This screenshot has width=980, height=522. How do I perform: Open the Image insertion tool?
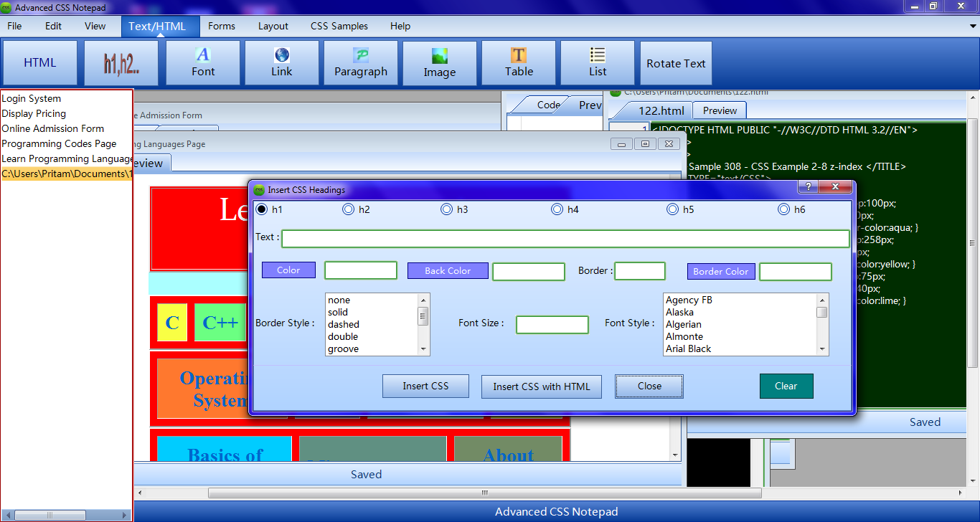tap(439, 62)
